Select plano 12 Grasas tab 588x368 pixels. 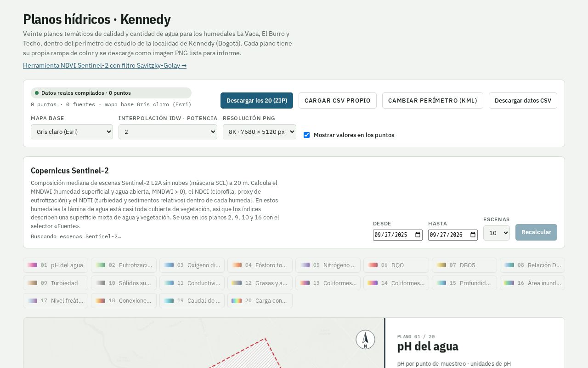click(x=260, y=283)
